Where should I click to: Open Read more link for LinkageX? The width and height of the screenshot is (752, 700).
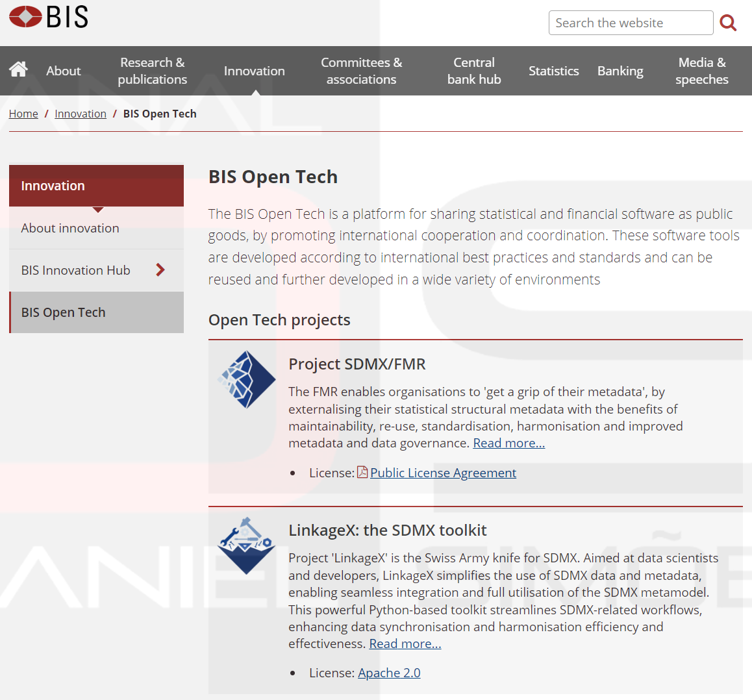(405, 644)
